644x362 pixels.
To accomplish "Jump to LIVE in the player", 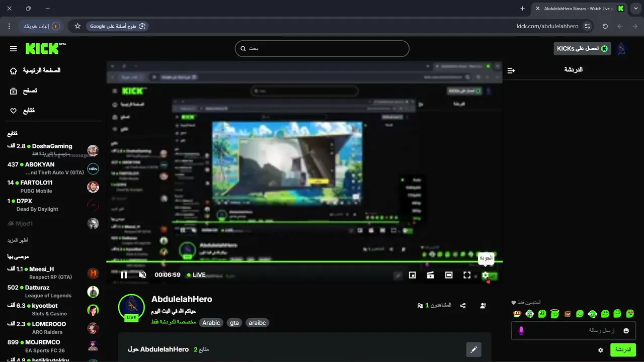I will tap(196, 275).
